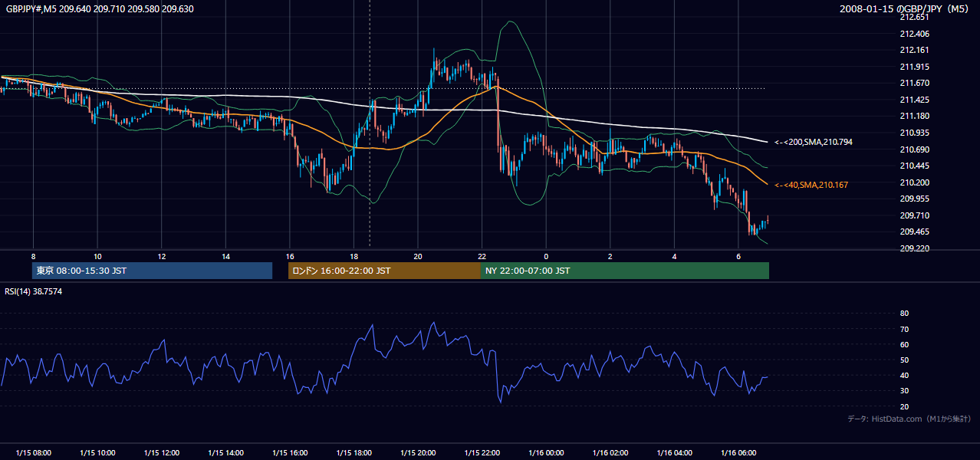
Task: Click the 1/15 18:00 time axis label
Action: pyautogui.click(x=354, y=452)
